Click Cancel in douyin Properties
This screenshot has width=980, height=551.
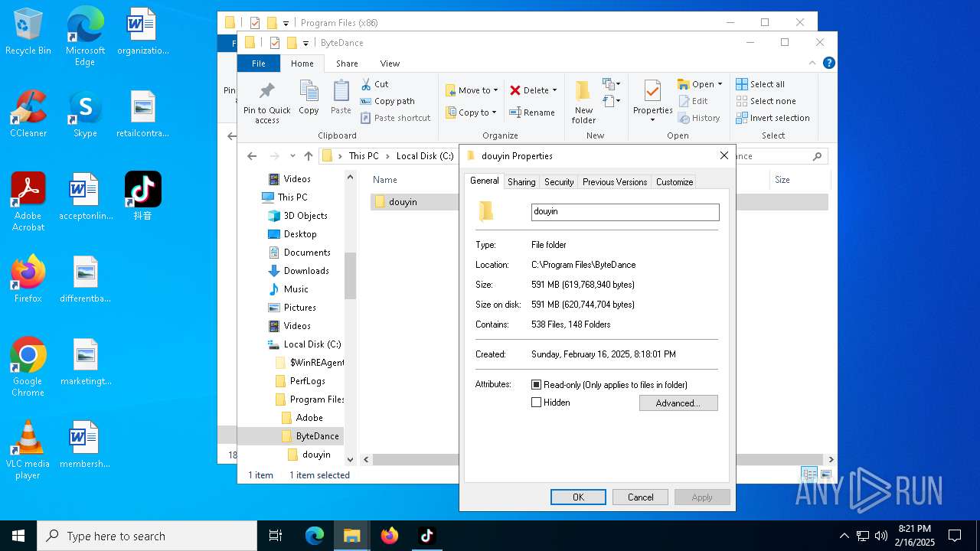[641, 497]
